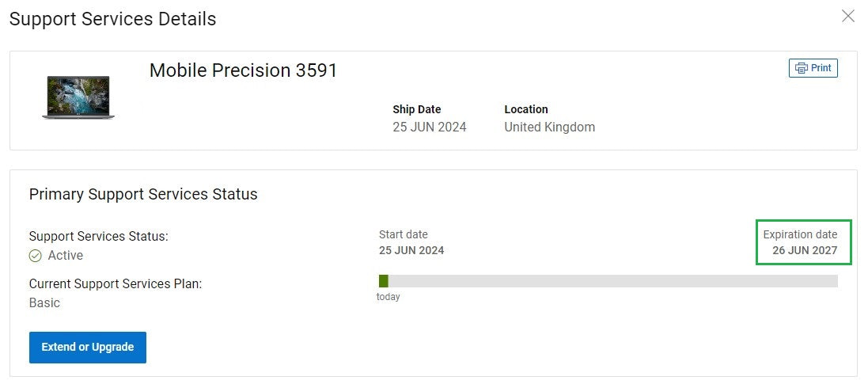The width and height of the screenshot is (868, 384).
Task: Click the start date 25 JUN 2024 value
Action: coord(411,251)
